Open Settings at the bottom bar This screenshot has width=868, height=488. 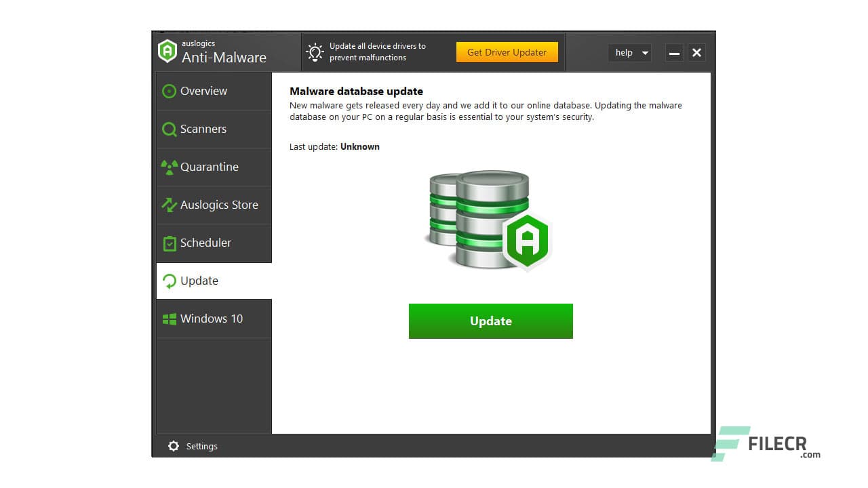tap(193, 446)
